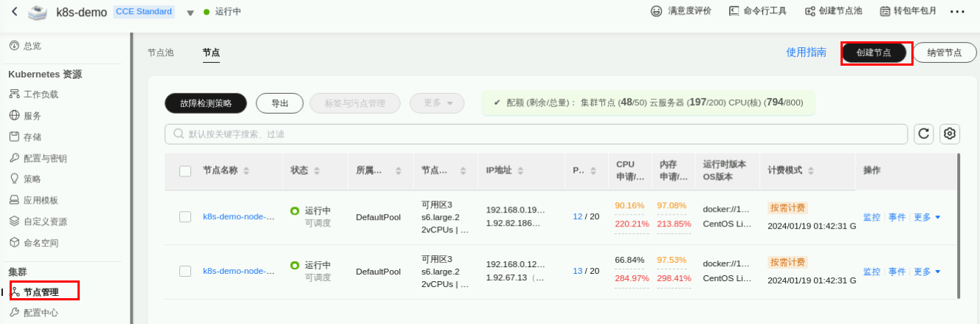Select the first node row checkbox

(185, 217)
